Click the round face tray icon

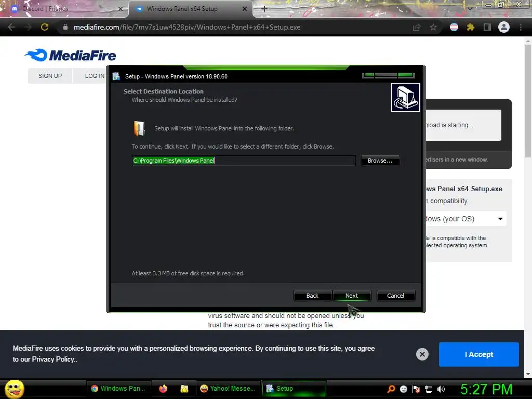(x=403, y=389)
